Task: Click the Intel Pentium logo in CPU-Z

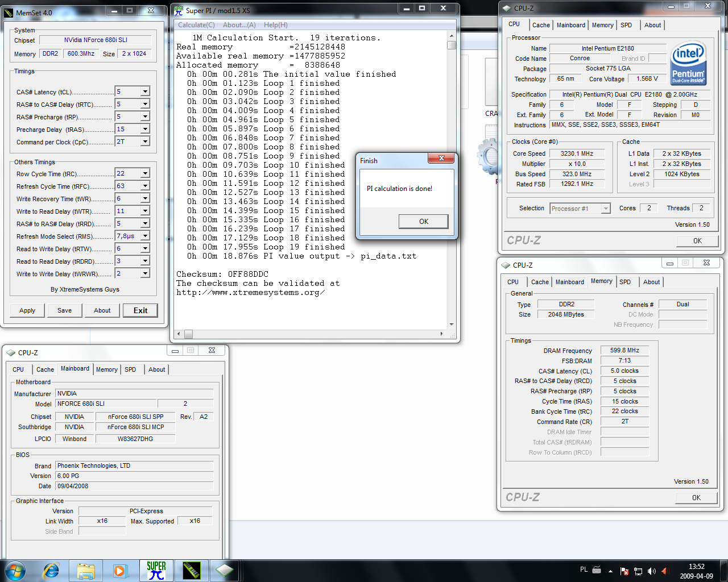Action: [688, 63]
